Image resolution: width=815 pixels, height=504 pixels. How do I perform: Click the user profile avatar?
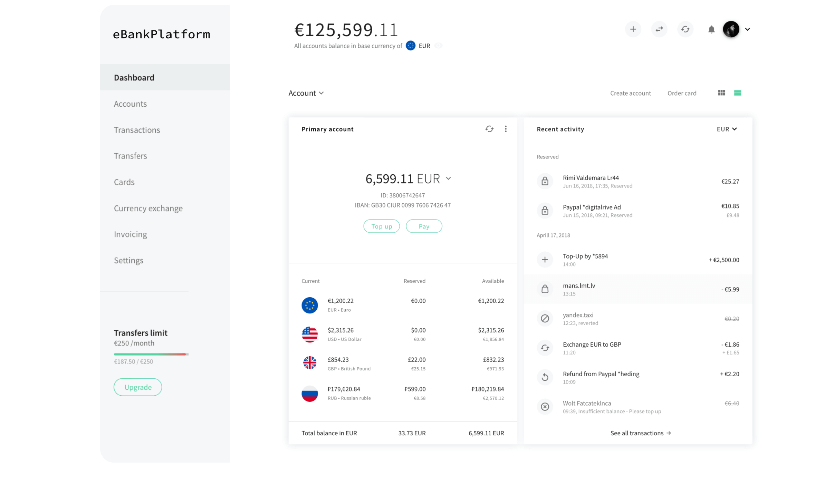pos(731,29)
